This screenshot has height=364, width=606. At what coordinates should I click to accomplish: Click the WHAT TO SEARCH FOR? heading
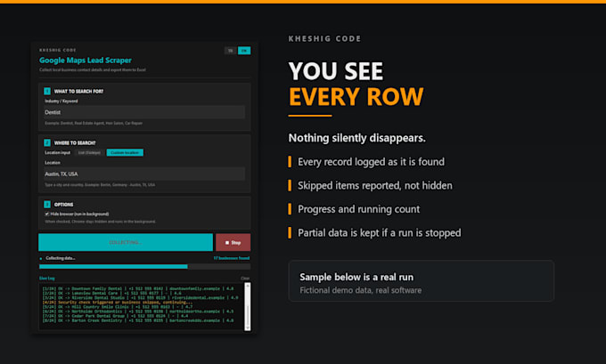click(x=78, y=92)
